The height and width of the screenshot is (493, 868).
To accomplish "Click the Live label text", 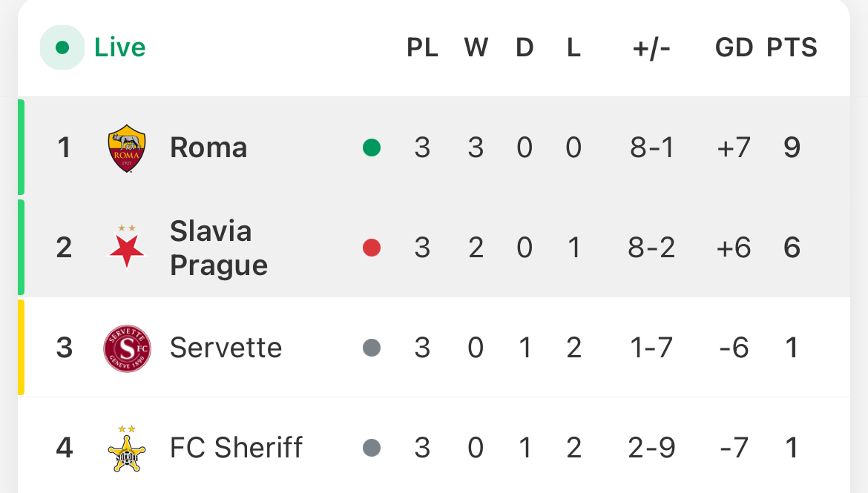I will 119,47.
